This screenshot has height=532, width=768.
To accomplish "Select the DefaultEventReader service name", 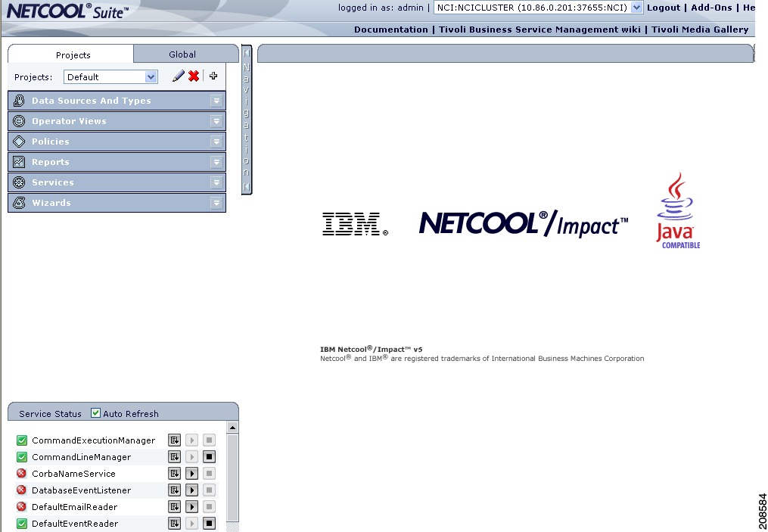I will 75,524.
